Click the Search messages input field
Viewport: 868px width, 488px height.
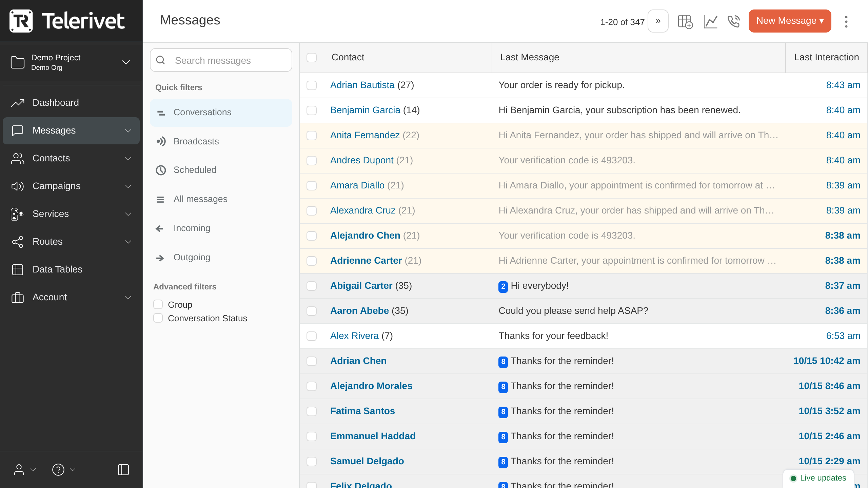(x=221, y=60)
